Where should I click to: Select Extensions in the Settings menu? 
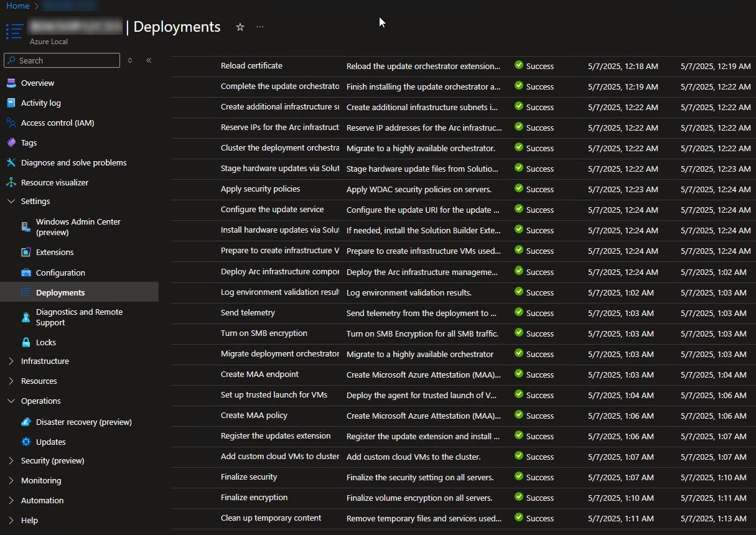pyautogui.click(x=55, y=252)
